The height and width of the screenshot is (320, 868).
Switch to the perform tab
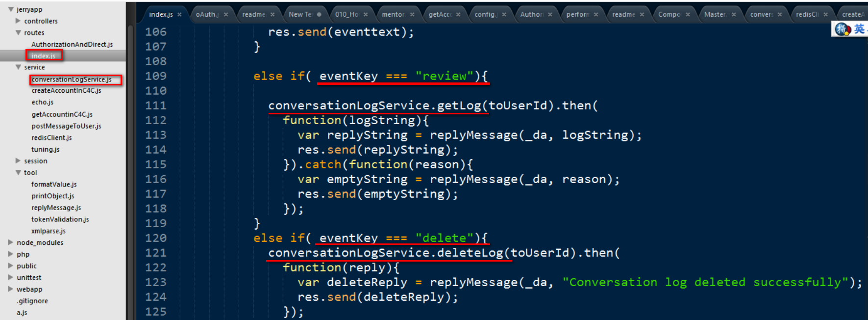point(578,15)
